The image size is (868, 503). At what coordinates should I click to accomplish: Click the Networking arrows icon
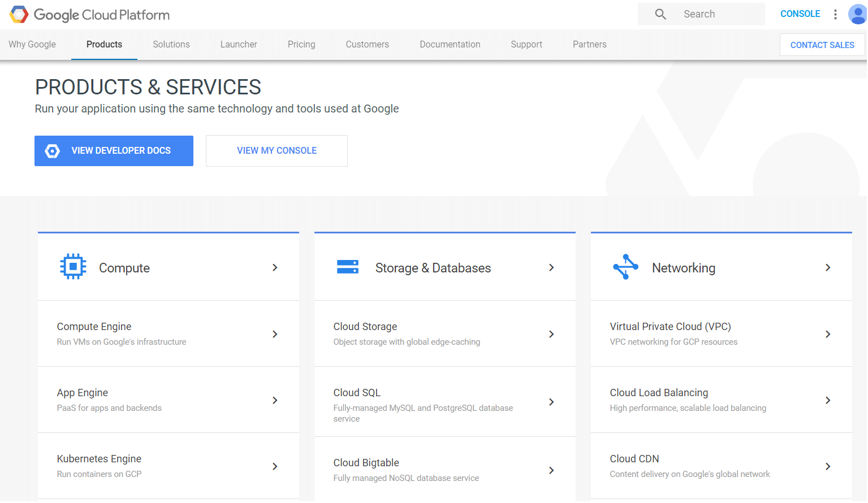click(625, 267)
